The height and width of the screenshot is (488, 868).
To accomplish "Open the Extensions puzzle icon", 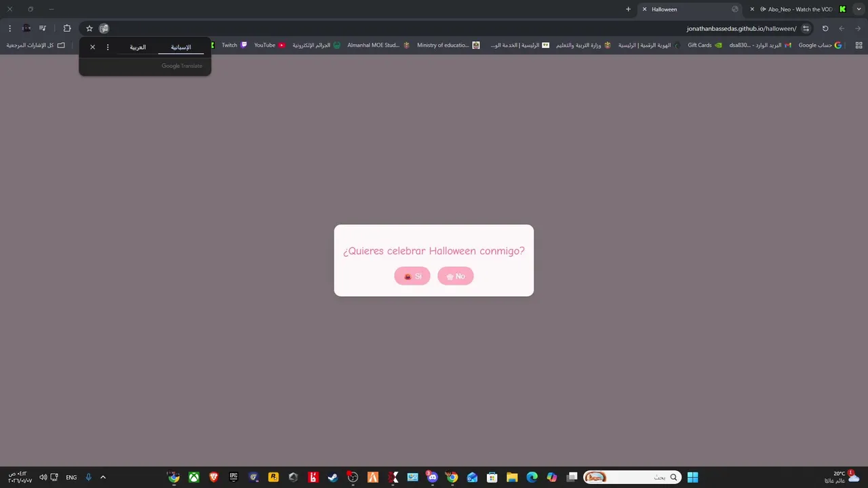I will click(67, 28).
